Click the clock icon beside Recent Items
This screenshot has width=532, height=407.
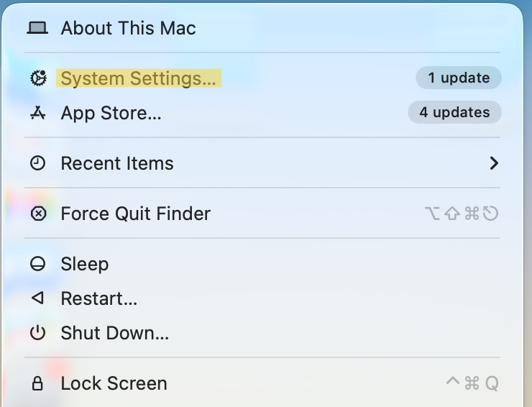pyautogui.click(x=37, y=163)
